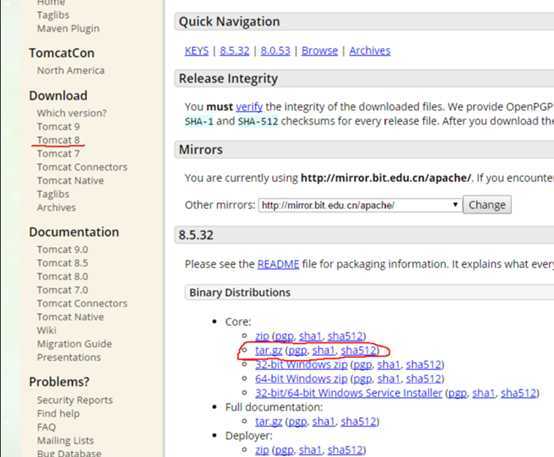Open the pgp signature for the Core zip
Viewport: 554px width, 457px height.
click(284, 336)
